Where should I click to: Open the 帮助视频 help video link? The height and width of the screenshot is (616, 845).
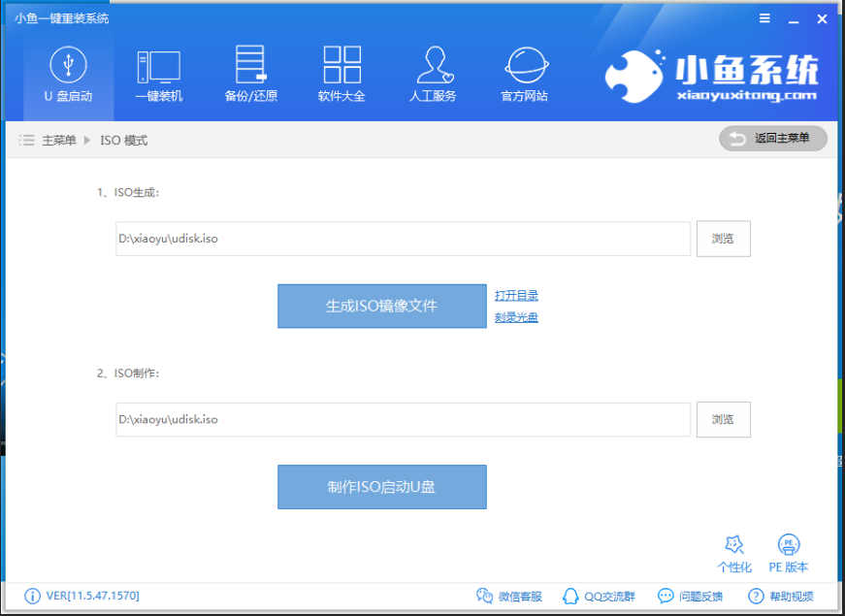(781, 596)
